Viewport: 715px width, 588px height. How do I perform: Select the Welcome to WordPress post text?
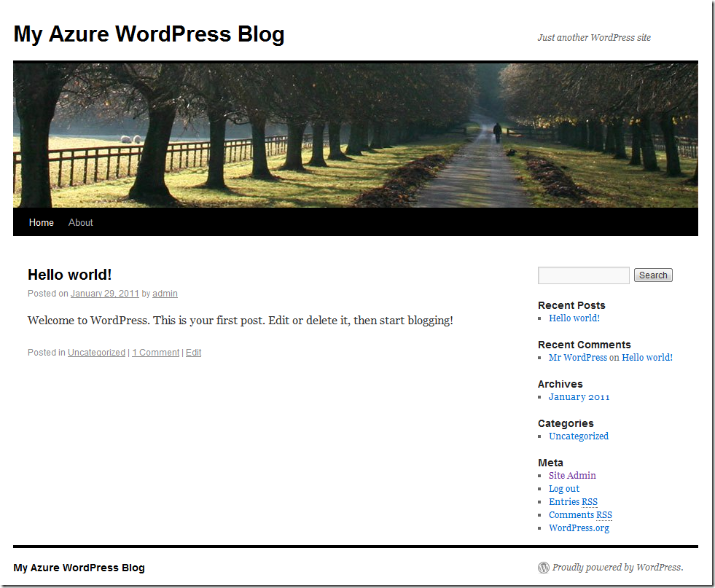(x=241, y=321)
